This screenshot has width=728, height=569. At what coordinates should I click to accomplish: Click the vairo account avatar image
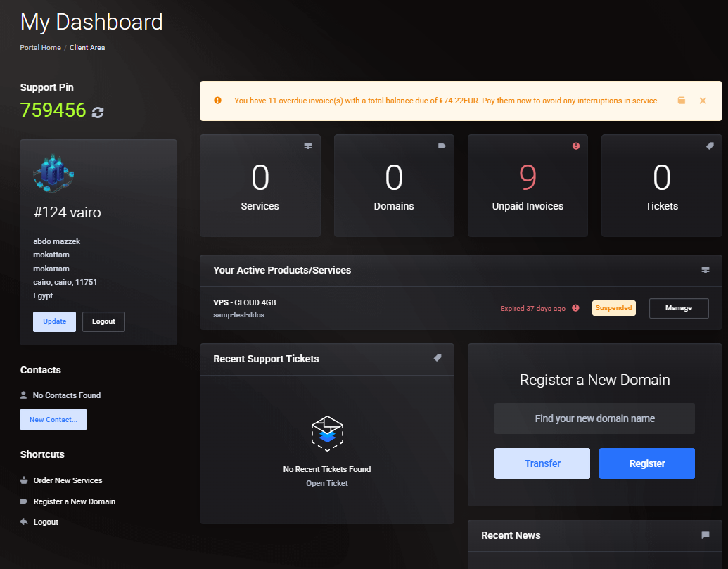tap(54, 173)
